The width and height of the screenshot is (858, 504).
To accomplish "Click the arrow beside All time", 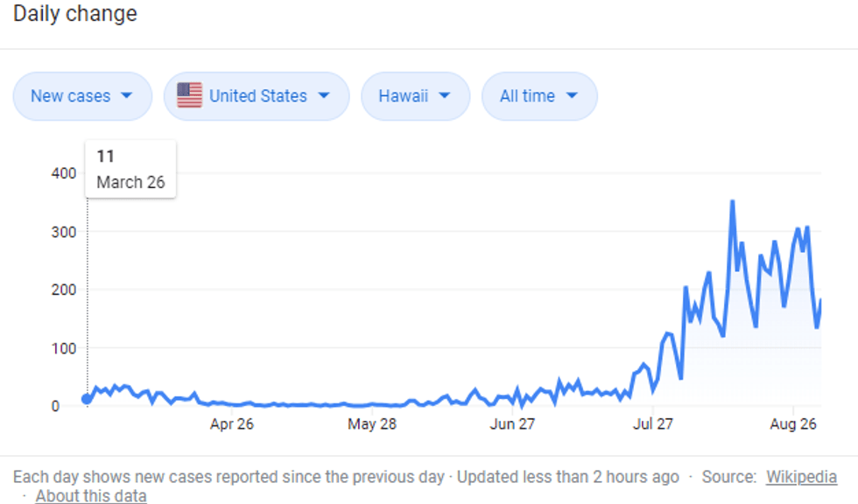I will click(x=572, y=95).
